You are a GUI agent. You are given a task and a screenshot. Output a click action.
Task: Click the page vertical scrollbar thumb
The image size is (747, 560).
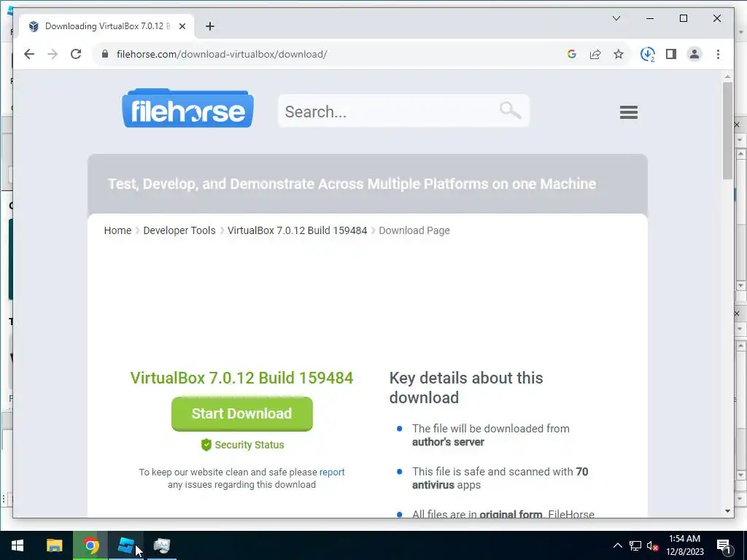pos(727,131)
